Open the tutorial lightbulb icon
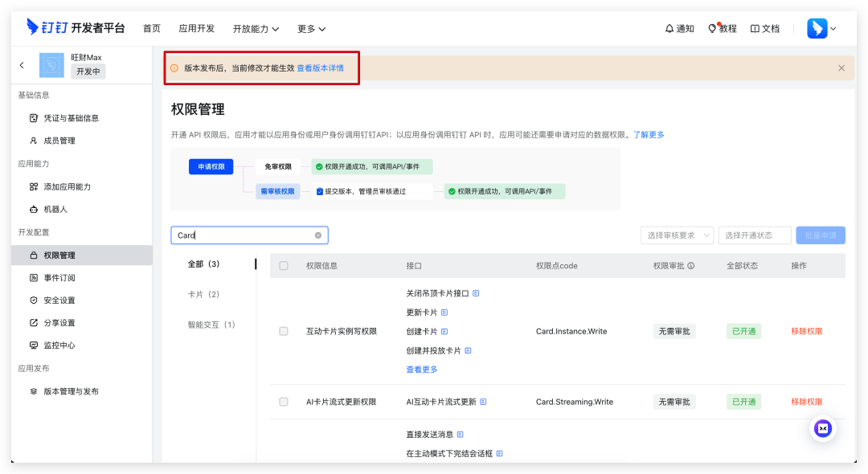The width and height of the screenshot is (868, 474). (712, 28)
